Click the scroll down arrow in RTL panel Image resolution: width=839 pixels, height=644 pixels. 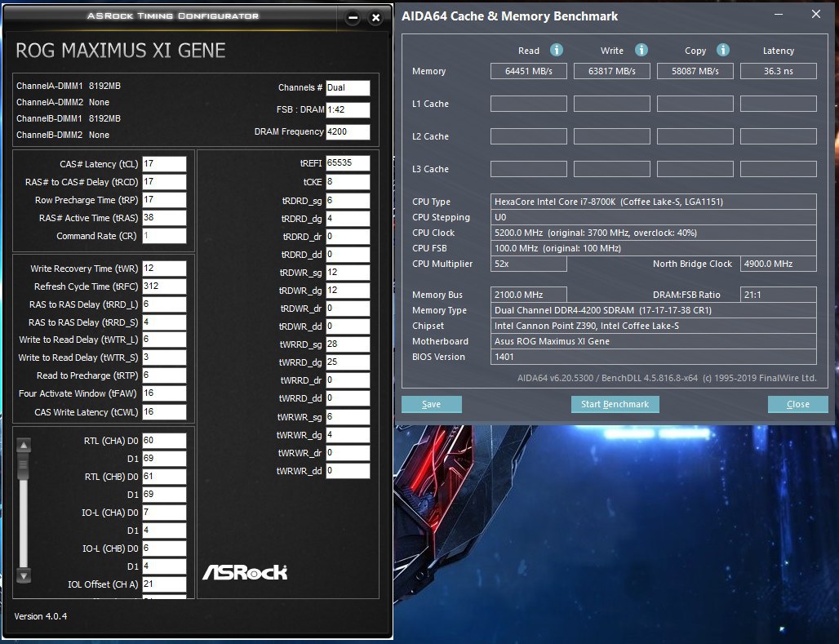(24, 575)
